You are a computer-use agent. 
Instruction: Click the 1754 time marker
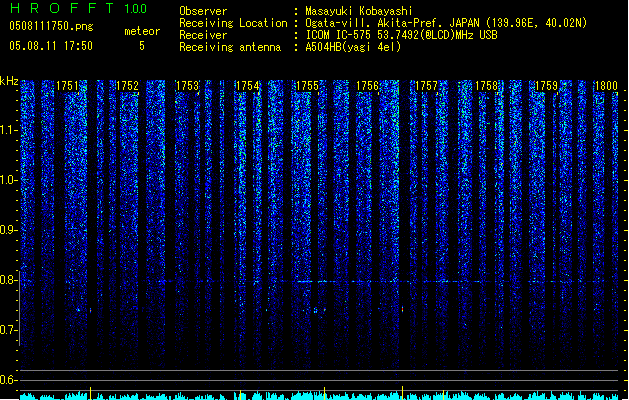pyautogui.click(x=248, y=86)
